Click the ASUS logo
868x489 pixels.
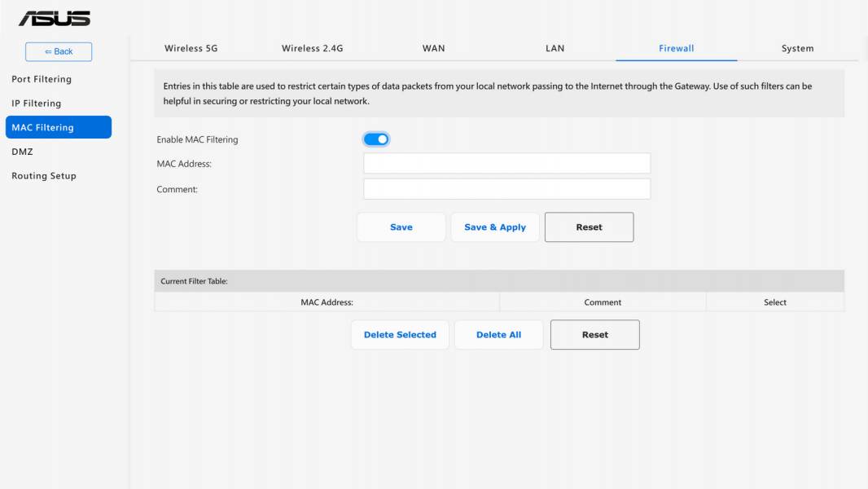click(55, 18)
